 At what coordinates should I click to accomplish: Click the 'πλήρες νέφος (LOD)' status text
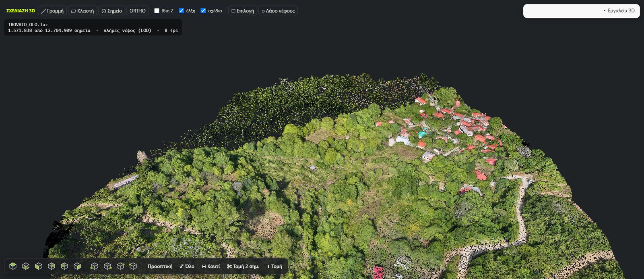click(x=127, y=31)
